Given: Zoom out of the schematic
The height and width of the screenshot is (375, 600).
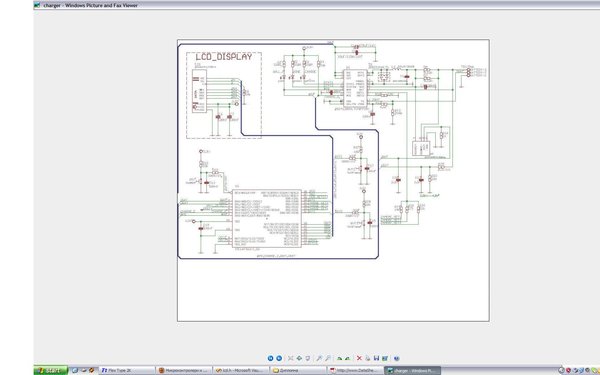Looking at the screenshot, I should [x=328, y=358].
